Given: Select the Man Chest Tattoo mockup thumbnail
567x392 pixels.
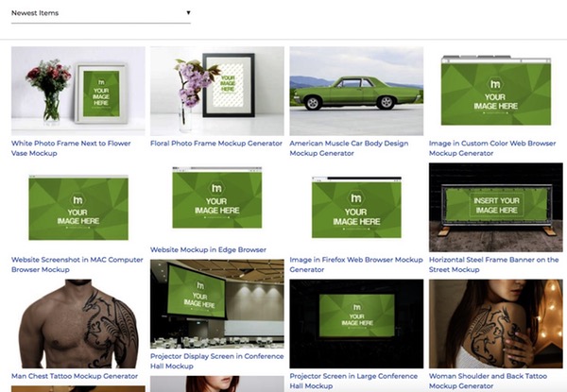Looking at the screenshot, I should (x=77, y=323).
